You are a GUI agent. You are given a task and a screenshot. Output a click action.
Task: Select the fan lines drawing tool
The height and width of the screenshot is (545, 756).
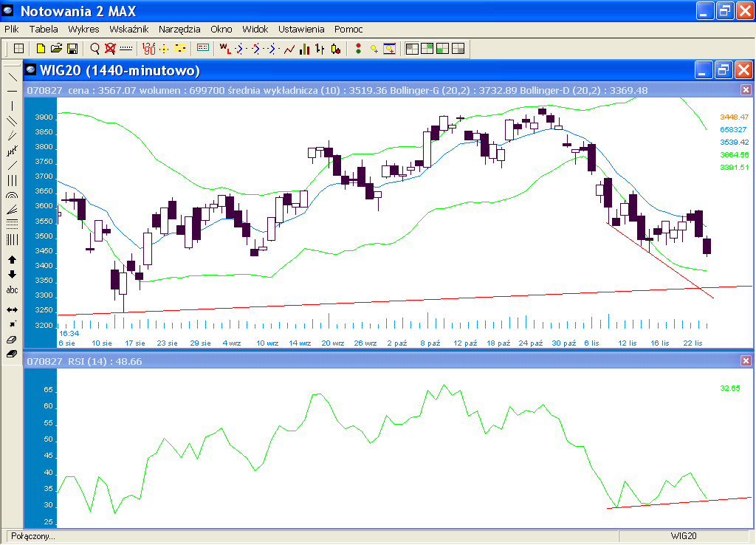point(12,210)
